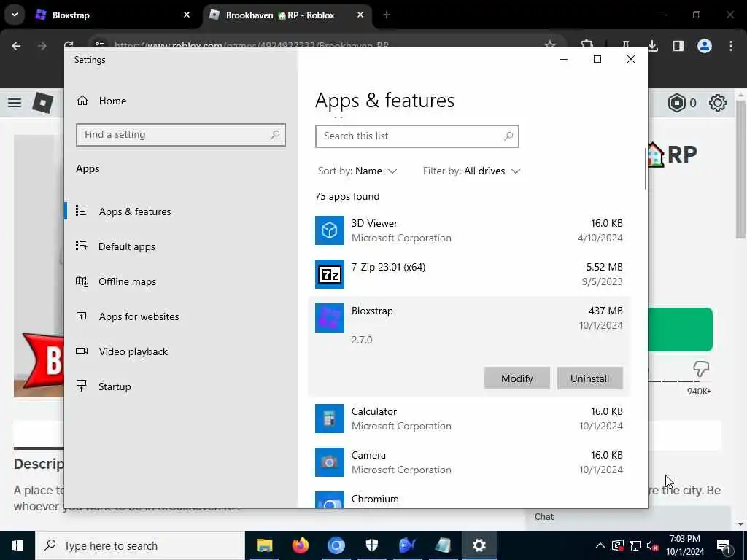This screenshot has width=747, height=560.
Task: Switch to the Bloxstrap browser tab
Action: click(x=111, y=15)
